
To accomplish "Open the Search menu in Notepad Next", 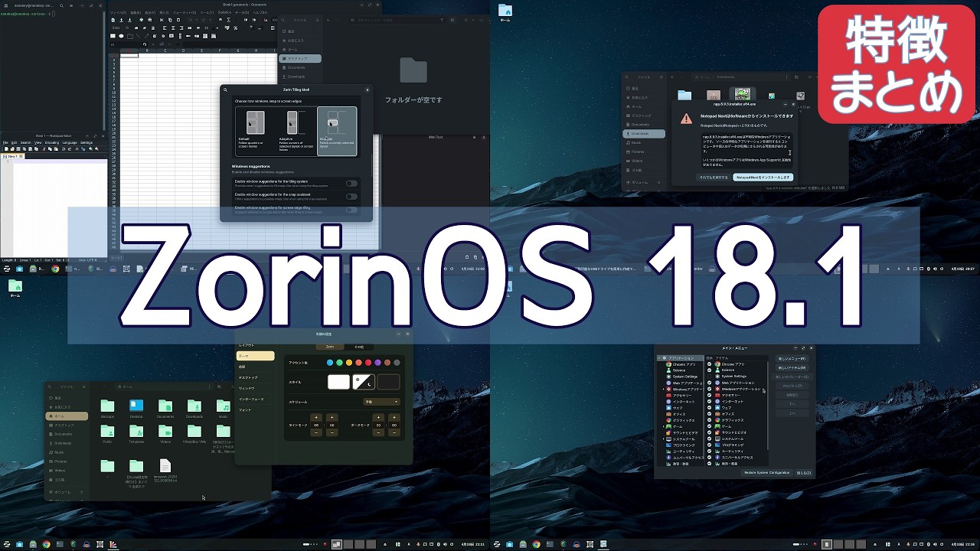I will point(26,142).
